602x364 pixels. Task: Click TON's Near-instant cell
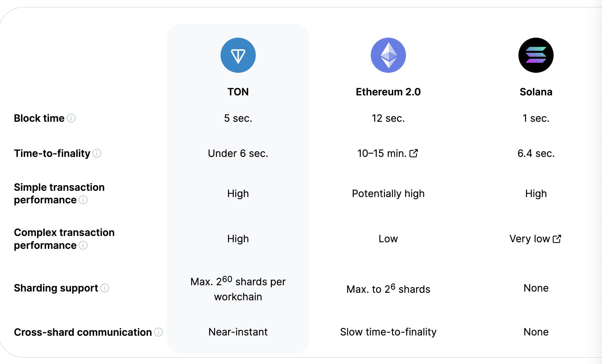coord(238,332)
